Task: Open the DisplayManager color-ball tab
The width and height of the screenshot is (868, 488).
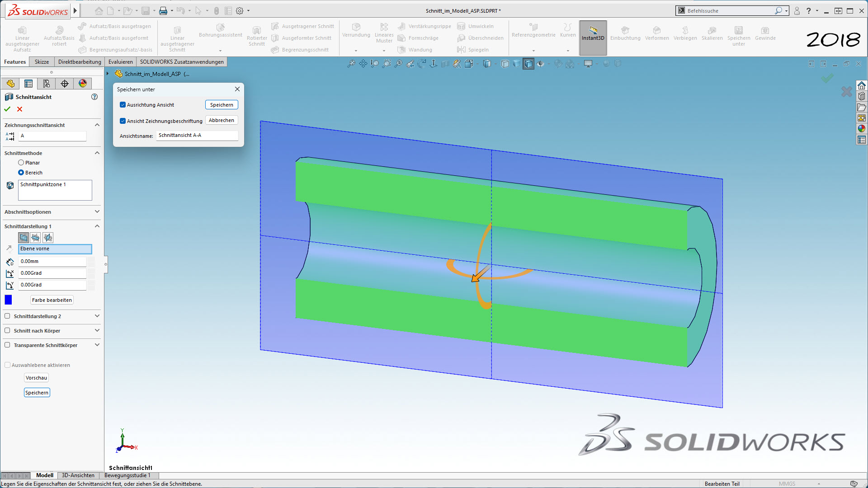Action: click(x=83, y=84)
